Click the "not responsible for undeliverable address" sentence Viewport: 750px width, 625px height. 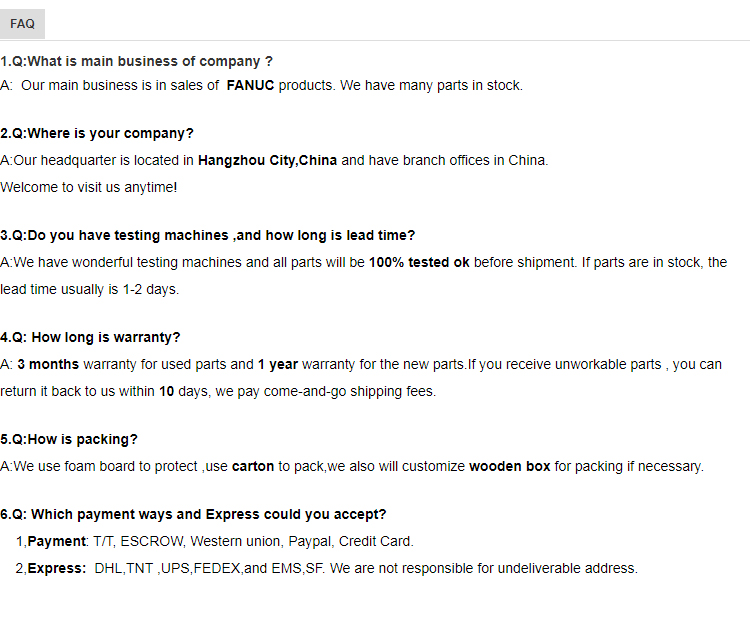(x=483, y=568)
